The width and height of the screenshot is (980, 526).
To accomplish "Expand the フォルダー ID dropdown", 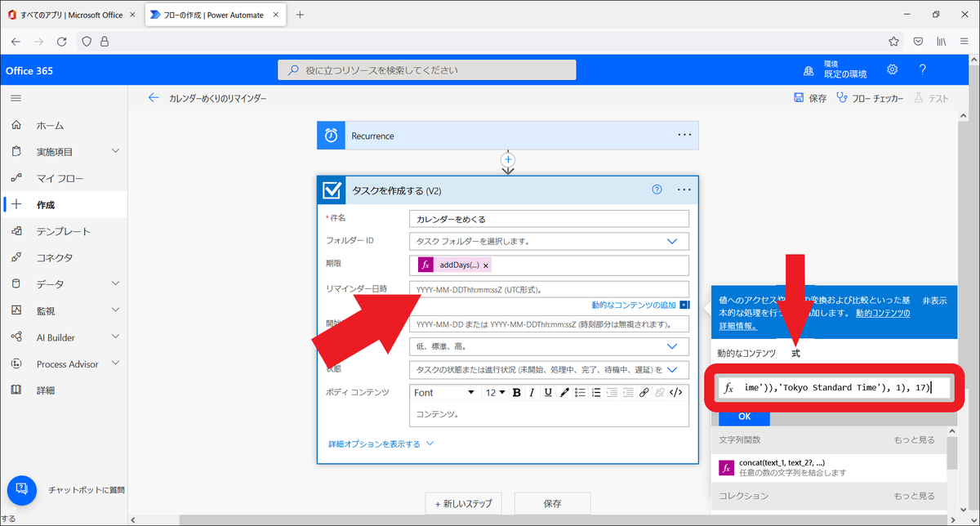I will point(672,241).
